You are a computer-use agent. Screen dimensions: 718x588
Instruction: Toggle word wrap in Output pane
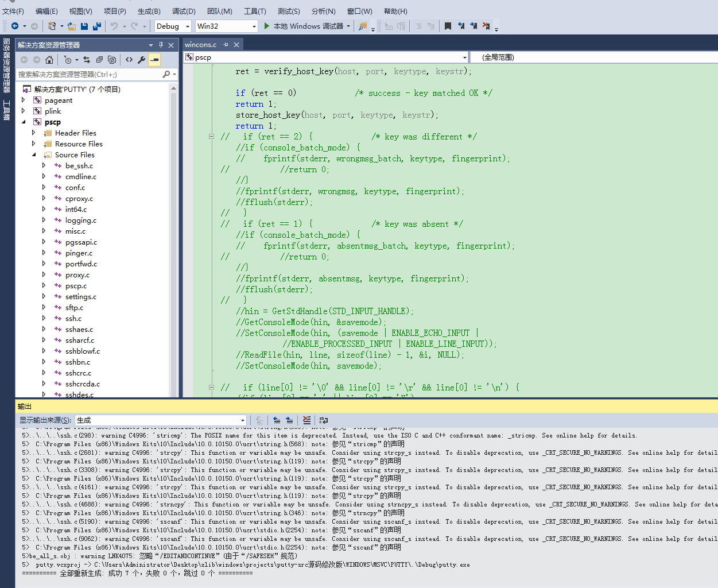[x=324, y=420]
